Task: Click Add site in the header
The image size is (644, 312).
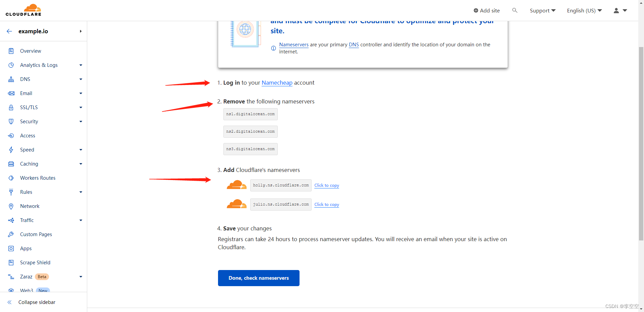Action: pos(487,11)
